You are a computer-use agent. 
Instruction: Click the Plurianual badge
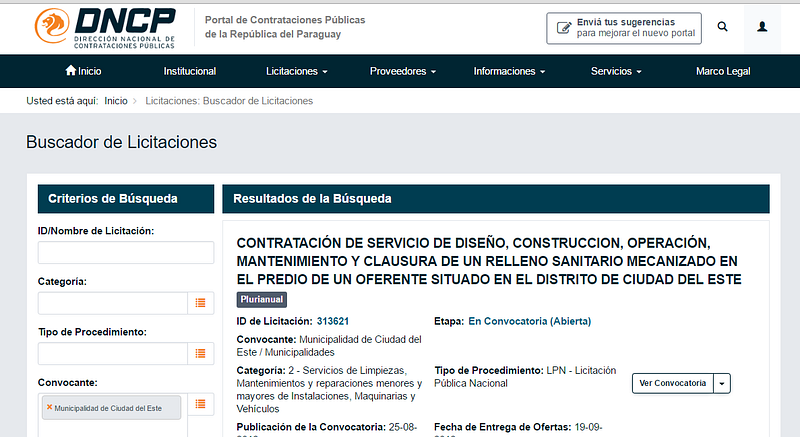[x=262, y=299]
